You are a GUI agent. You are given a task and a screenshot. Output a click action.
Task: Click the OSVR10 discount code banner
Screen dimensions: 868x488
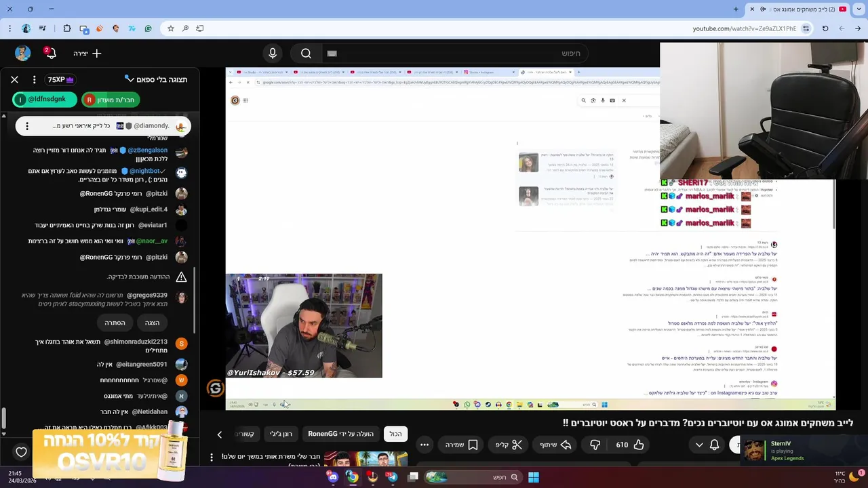tap(109, 451)
